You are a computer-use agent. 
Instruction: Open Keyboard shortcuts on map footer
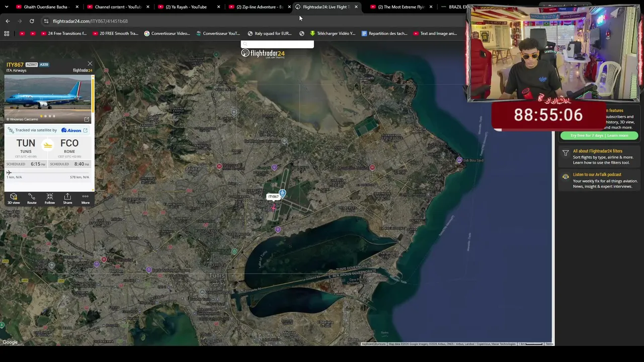[374, 344]
